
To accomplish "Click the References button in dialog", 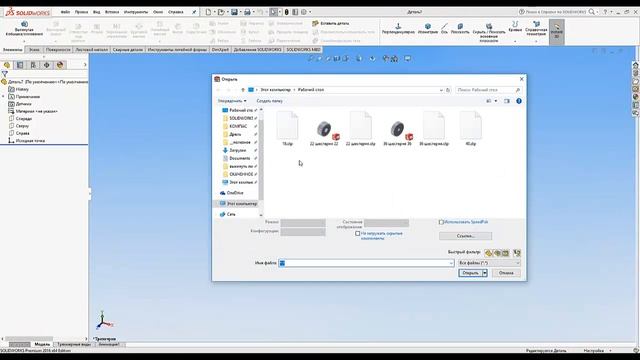I will tap(465, 236).
